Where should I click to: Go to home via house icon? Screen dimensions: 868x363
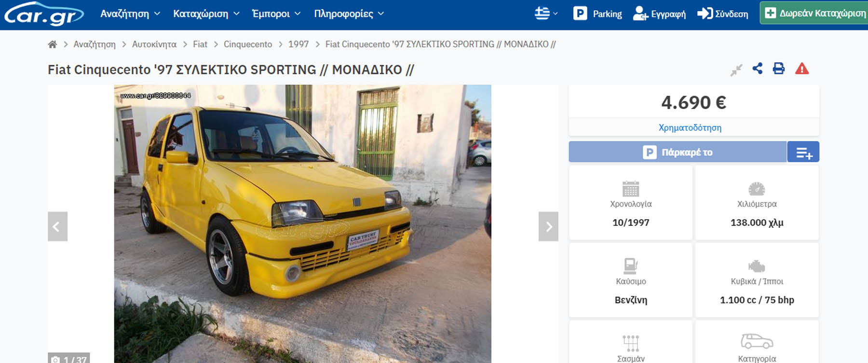click(53, 44)
